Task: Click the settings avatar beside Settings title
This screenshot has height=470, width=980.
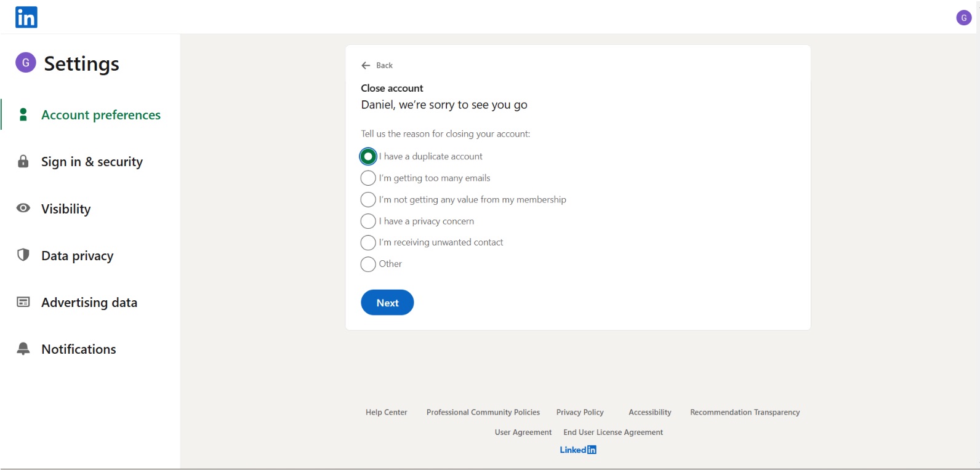Action: [26, 63]
